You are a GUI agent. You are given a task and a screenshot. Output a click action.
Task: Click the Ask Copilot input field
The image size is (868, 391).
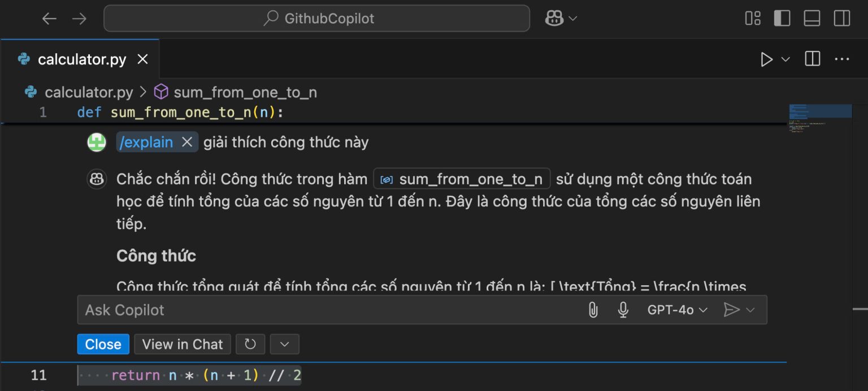[x=226, y=310]
